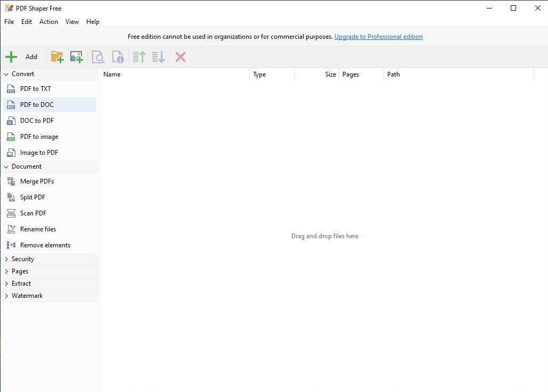Viewport: 548px width, 392px height.
Task: Click the Image to PDF icon
Action: click(11, 153)
